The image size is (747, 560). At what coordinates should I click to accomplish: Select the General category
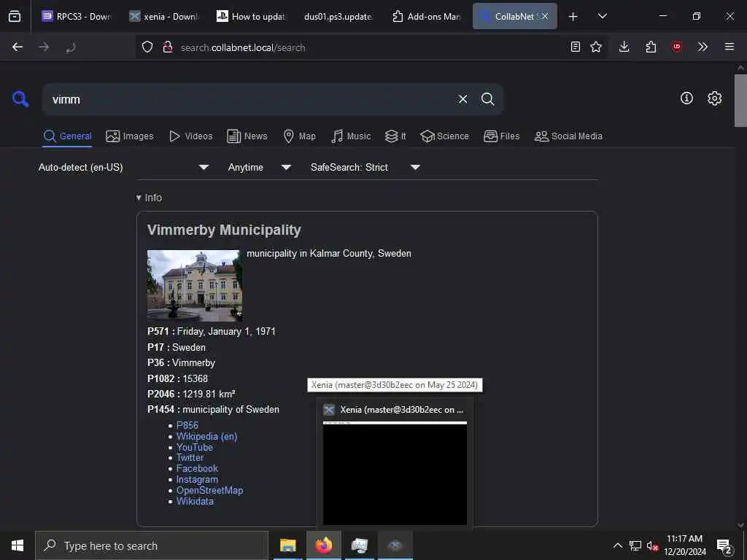click(x=67, y=136)
